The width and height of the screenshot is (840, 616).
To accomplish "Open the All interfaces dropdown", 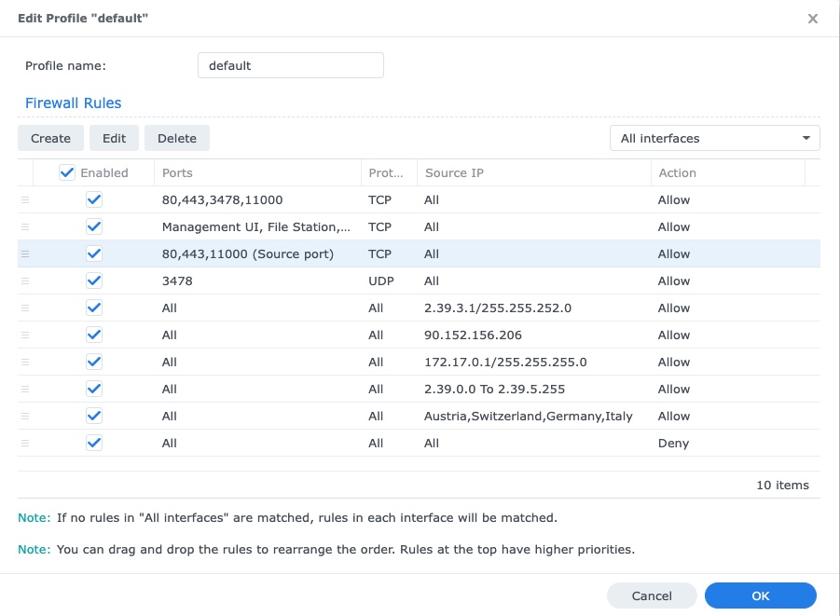I will coord(714,137).
